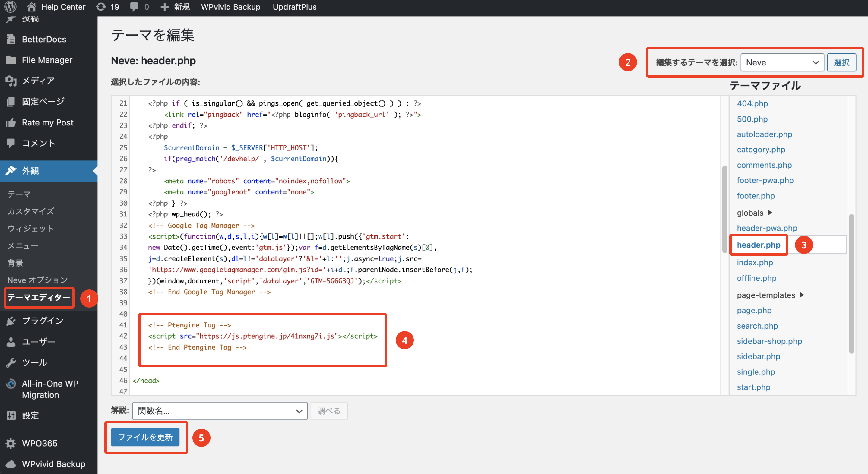Open 500.php theme file
The height and width of the screenshot is (474, 868).
tap(752, 119)
